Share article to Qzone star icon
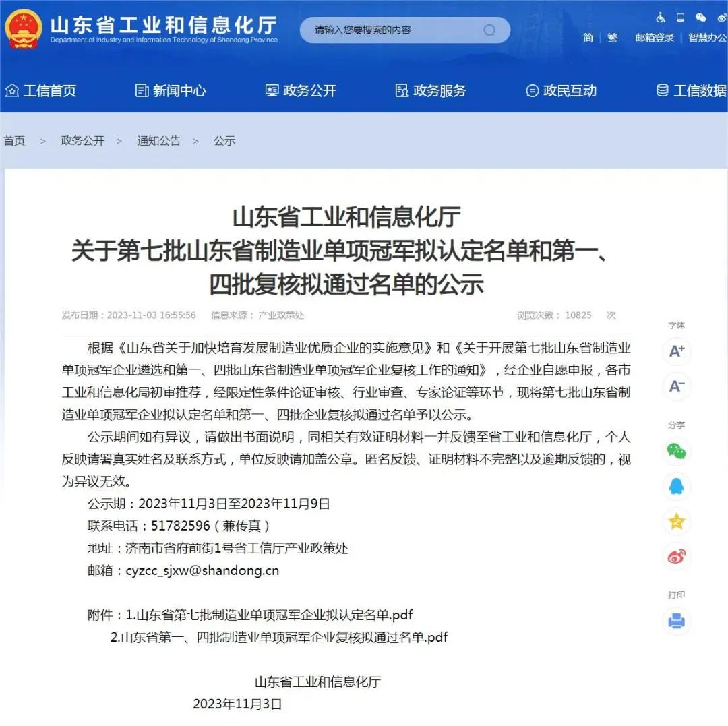728x726 pixels. tap(677, 522)
